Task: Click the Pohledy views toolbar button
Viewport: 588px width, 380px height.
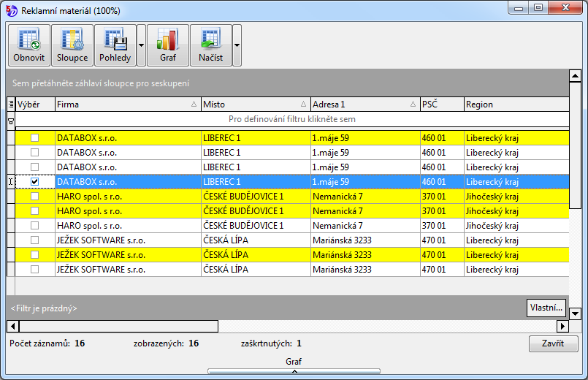Action: 115,45
